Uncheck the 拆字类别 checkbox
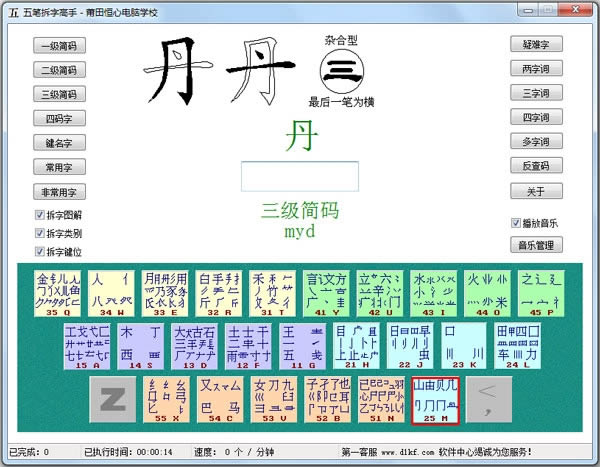This screenshot has height=467, width=600. 40,233
